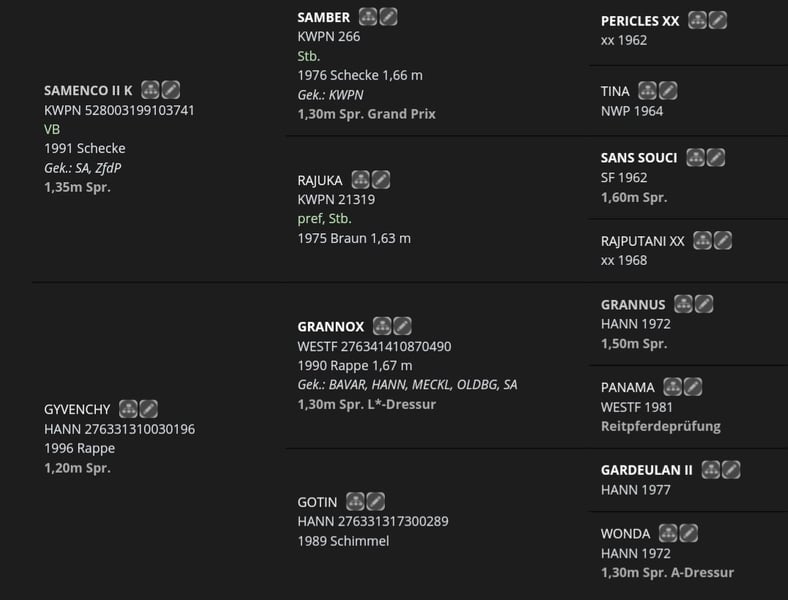The width and height of the screenshot is (788, 600).
Task: Open pedigree icon next to RAJUKA
Action: [360, 180]
